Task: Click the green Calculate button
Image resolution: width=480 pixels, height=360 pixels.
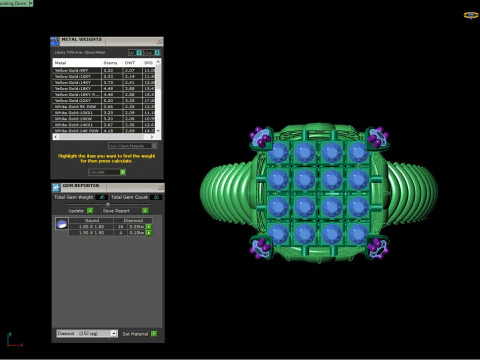Action: pos(123,172)
